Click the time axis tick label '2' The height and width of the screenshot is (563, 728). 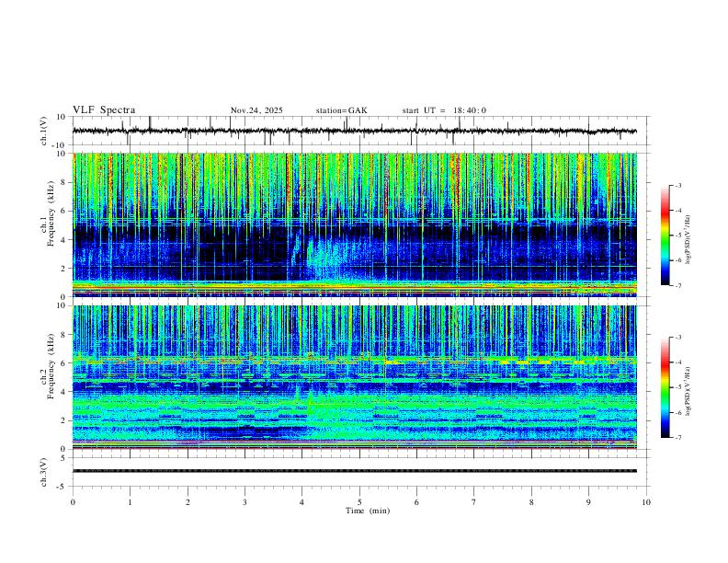click(x=188, y=502)
